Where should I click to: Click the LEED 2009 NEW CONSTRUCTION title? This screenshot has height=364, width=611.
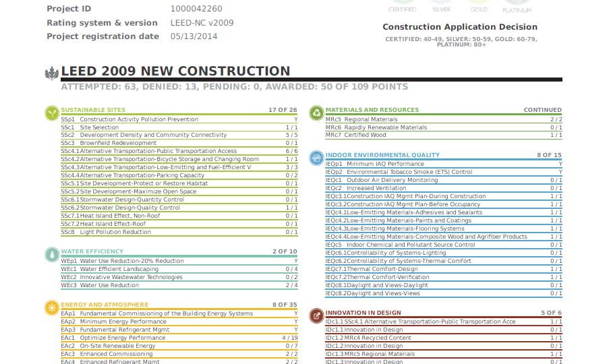point(176,71)
